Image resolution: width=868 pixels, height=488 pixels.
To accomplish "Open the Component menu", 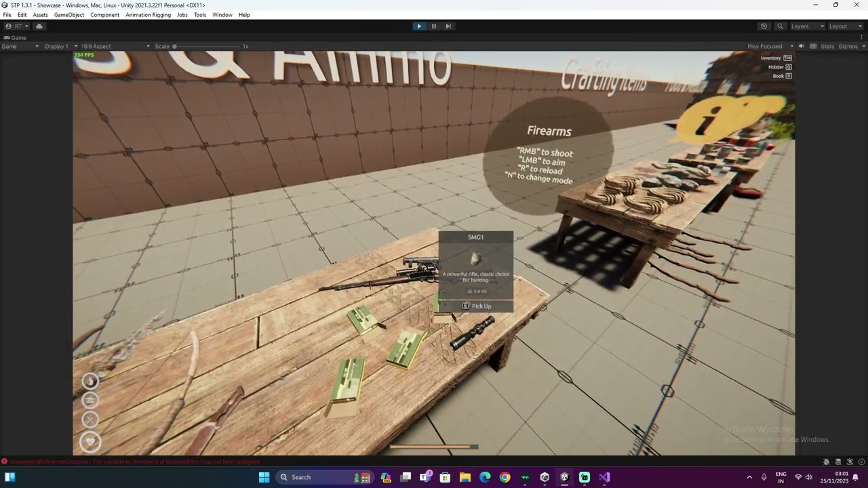I will click(104, 15).
